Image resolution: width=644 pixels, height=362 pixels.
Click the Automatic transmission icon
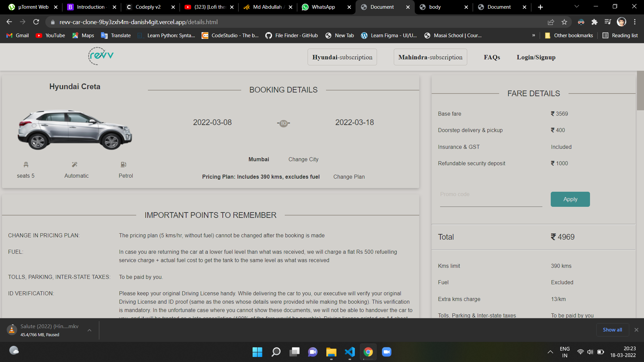(74, 165)
